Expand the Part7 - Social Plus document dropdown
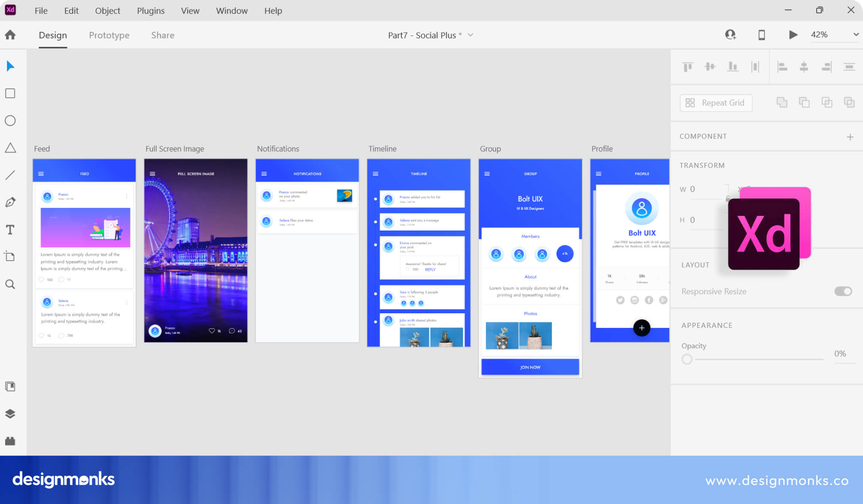Screen dimensions: 863x504 (471, 35)
